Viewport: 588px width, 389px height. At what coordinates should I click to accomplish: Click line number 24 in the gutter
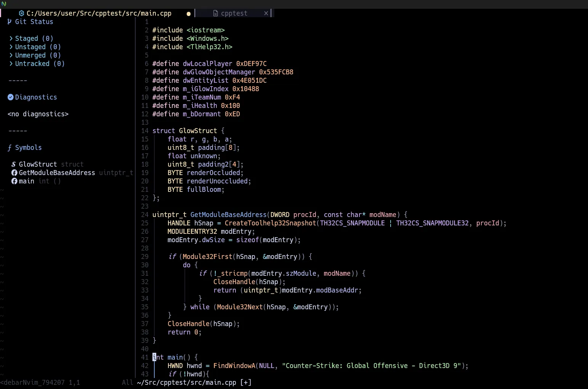tap(145, 215)
